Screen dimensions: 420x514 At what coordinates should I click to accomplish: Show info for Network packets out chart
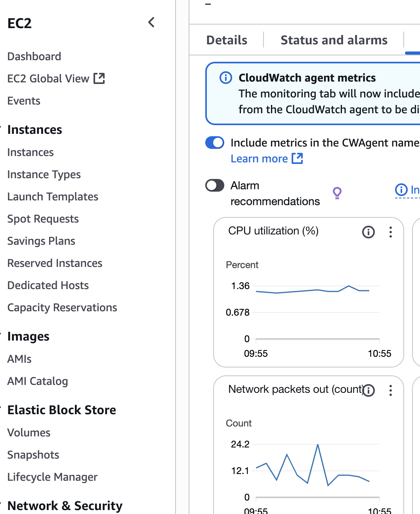[x=368, y=390]
